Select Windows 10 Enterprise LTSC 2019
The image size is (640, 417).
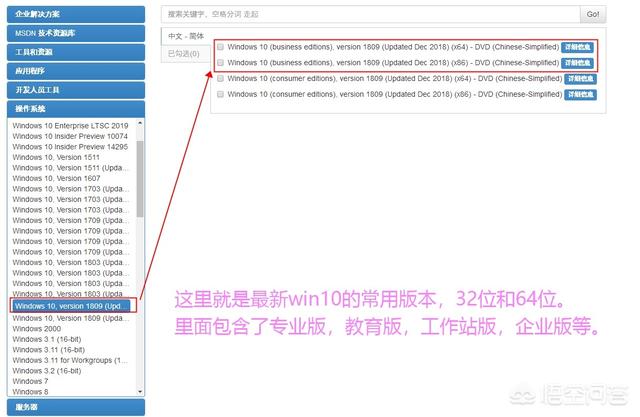click(70, 126)
